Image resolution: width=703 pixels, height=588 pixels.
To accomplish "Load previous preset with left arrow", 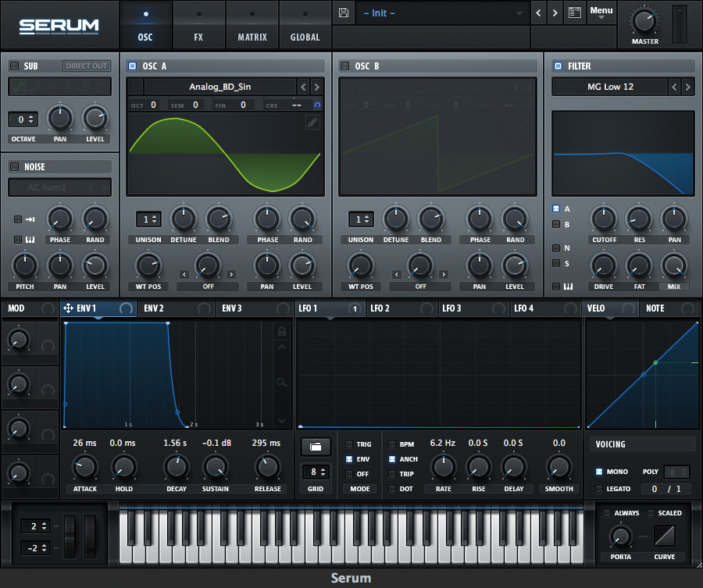I will tap(538, 13).
